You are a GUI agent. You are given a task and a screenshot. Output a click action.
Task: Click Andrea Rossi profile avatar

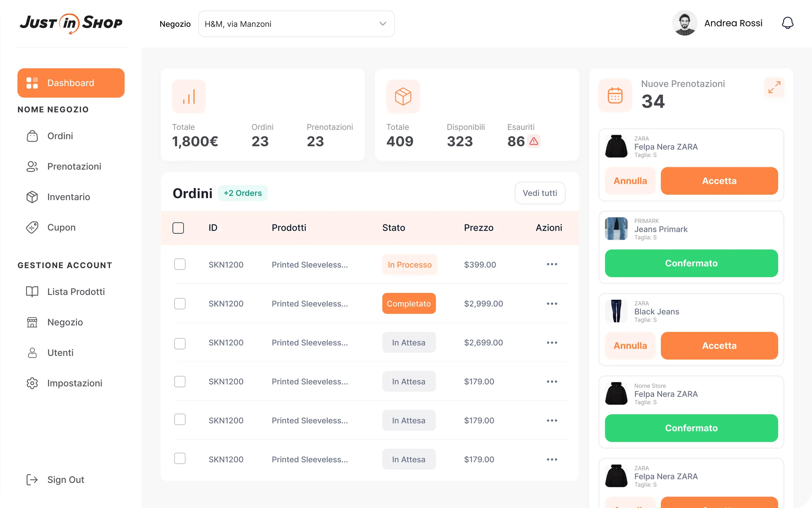tap(684, 23)
